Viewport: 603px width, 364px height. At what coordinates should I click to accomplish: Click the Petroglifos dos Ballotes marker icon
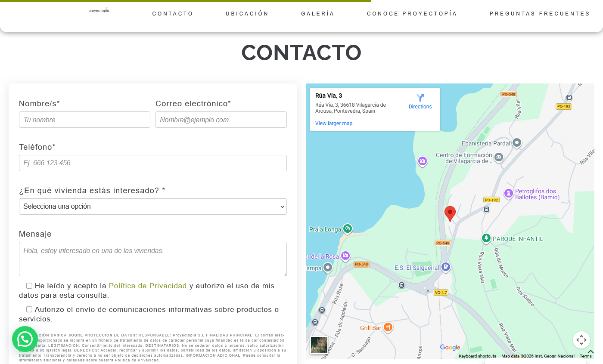pos(509,194)
